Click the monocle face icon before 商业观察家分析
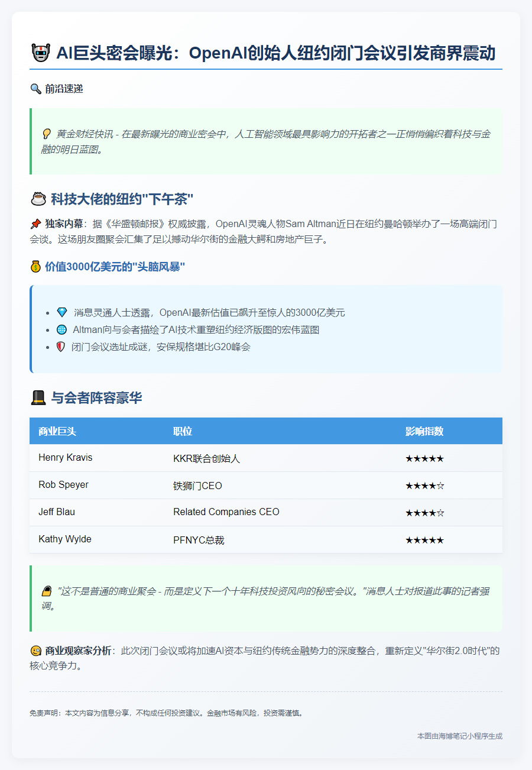Viewport: 532px width, 770px height. click(35, 651)
